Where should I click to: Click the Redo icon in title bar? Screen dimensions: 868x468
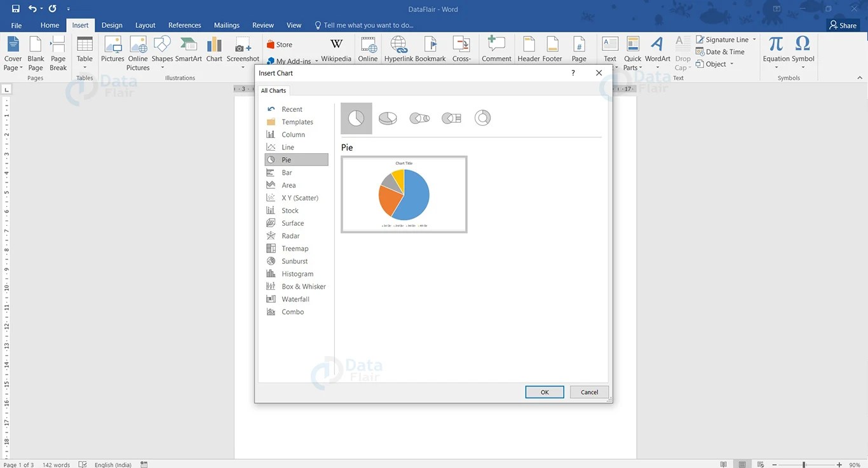(52, 9)
